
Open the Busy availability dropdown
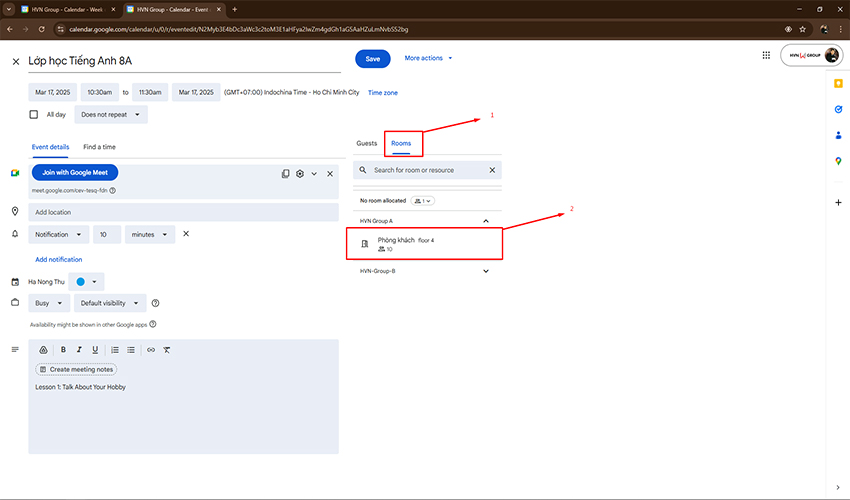click(49, 303)
